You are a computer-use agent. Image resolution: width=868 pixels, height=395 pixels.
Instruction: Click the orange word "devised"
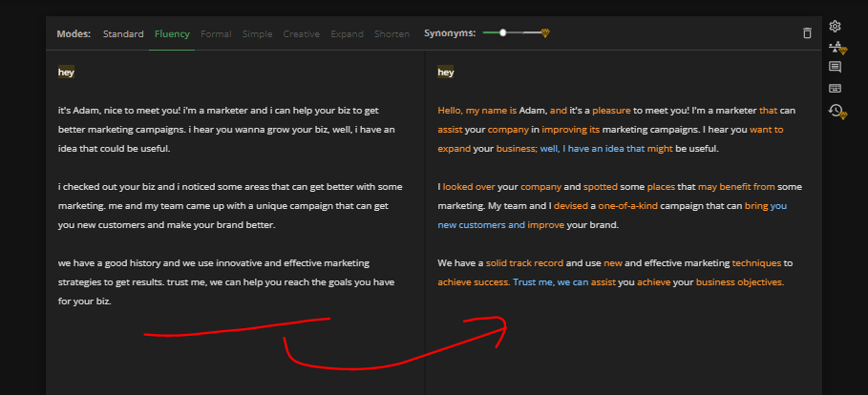(571, 206)
